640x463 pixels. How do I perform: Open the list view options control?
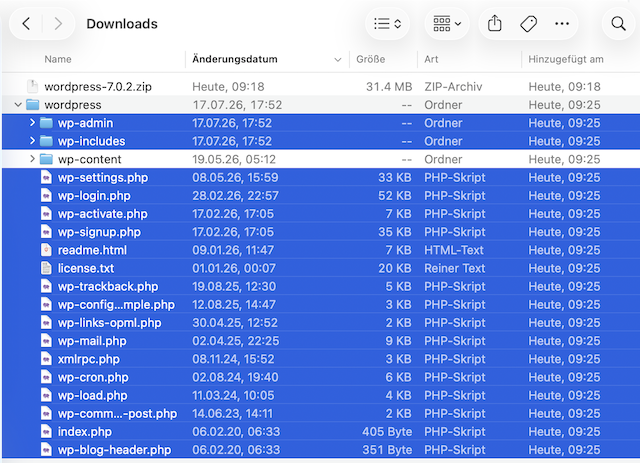point(387,24)
